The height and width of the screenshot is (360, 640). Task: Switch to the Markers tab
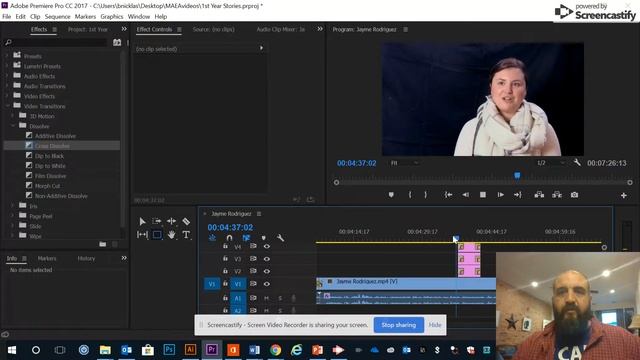point(47,258)
